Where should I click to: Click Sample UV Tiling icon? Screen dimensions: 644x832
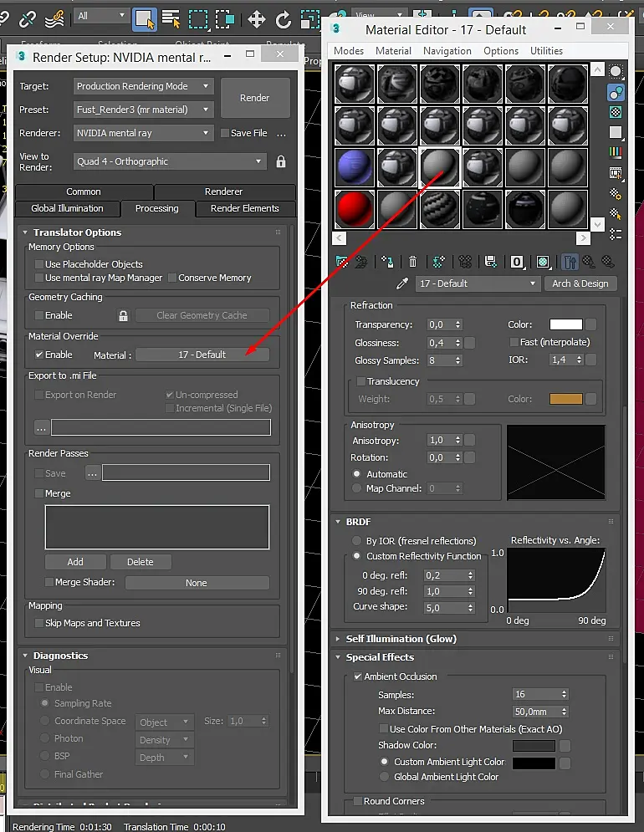click(x=616, y=132)
